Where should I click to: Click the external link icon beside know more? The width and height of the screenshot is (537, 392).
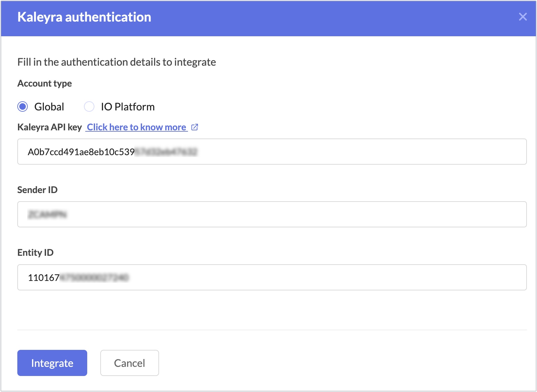click(x=195, y=127)
